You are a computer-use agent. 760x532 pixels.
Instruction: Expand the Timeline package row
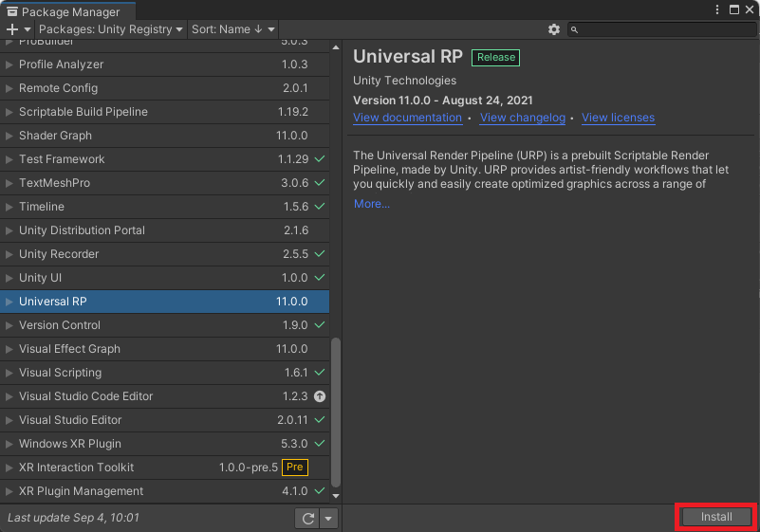pos(9,207)
